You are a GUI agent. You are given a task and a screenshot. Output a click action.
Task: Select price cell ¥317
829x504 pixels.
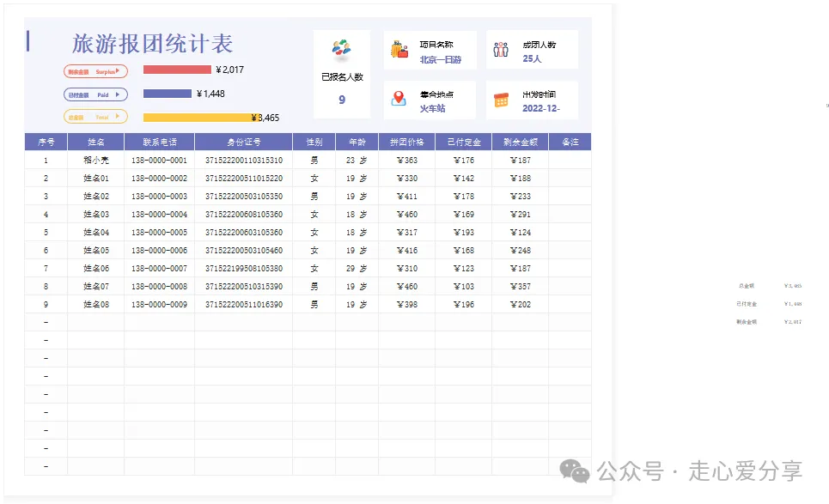tap(406, 232)
